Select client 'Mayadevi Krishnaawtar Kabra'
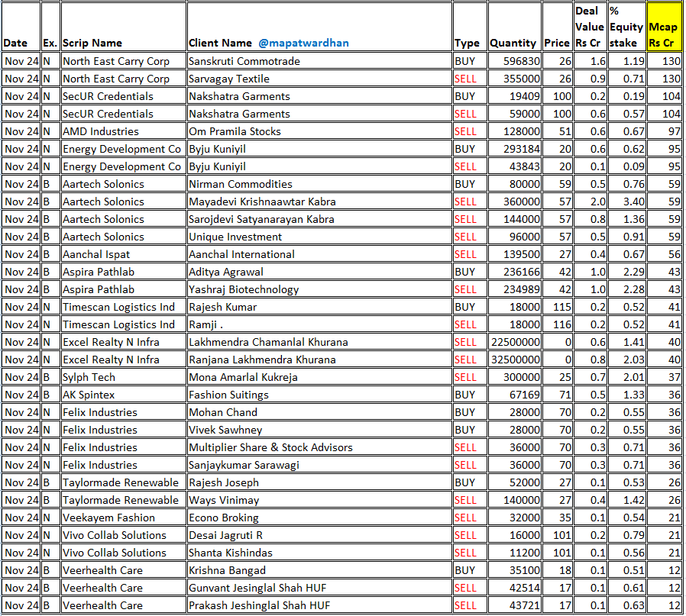Viewport: 686px width, 616px height. click(x=319, y=202)
